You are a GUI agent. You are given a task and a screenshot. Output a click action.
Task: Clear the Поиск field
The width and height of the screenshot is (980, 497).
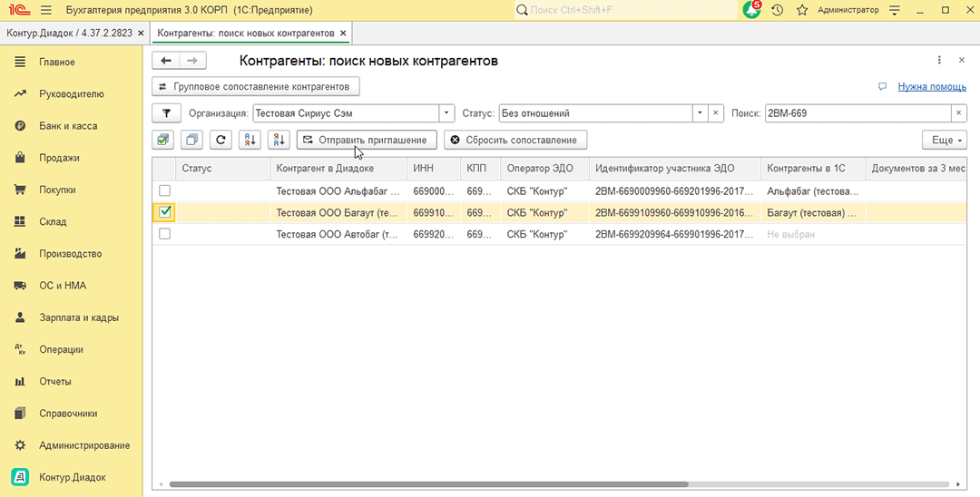pos(959,113)
